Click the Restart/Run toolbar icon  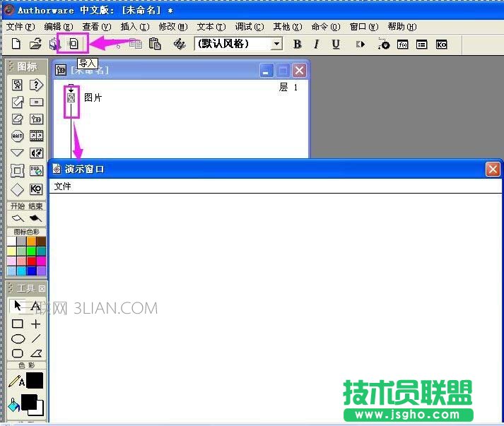tap(361, 45)
